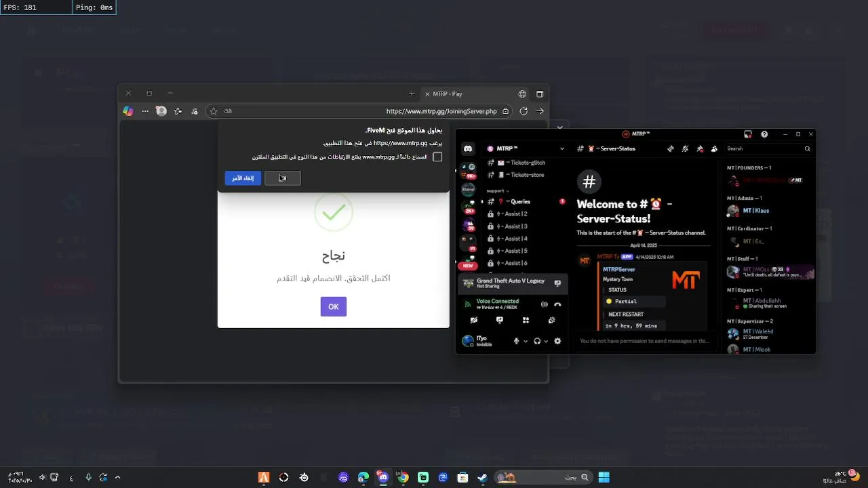Screen dimensions: 868x488
Task: Open the browser three-dots settings menu
Action: coord(145,111)
